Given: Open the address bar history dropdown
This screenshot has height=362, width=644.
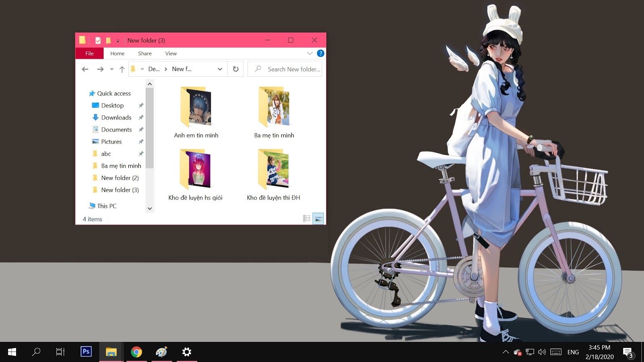Looking at the screenshot, I should pos(220,69).
